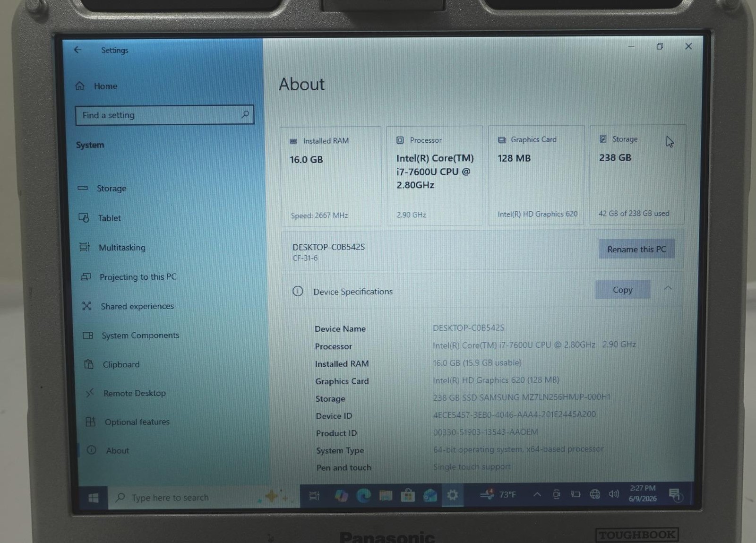This screenshot has height=543, width=756.
Task: Click the search magnifier in Find a setting
Action: 245,114
